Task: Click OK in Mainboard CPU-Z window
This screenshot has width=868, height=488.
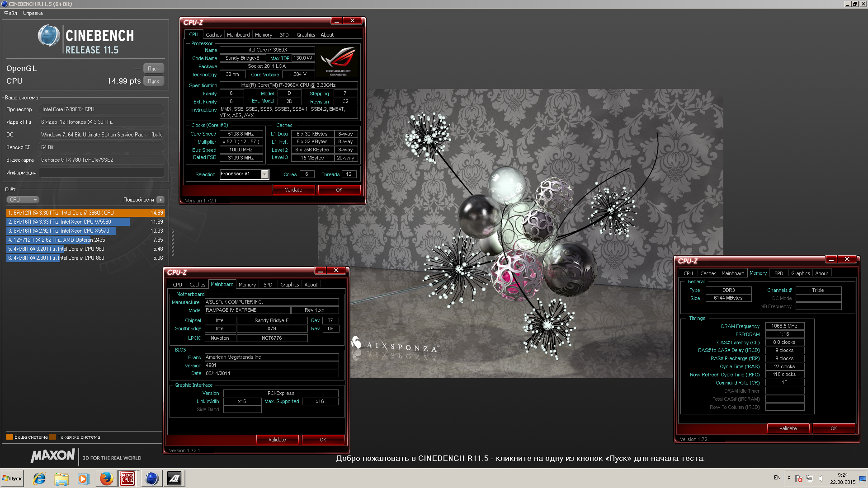Action: pyautogui.click(x=323, y=440)
